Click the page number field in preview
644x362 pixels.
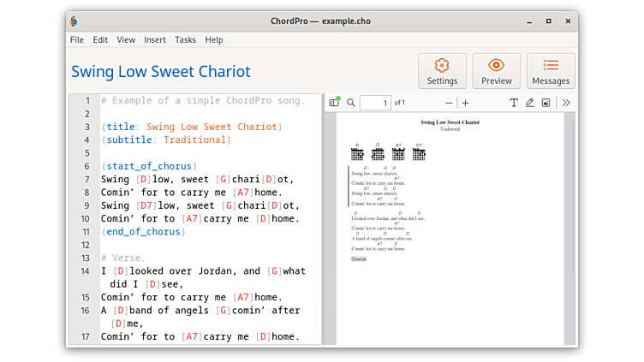click(x=375, y=103)
